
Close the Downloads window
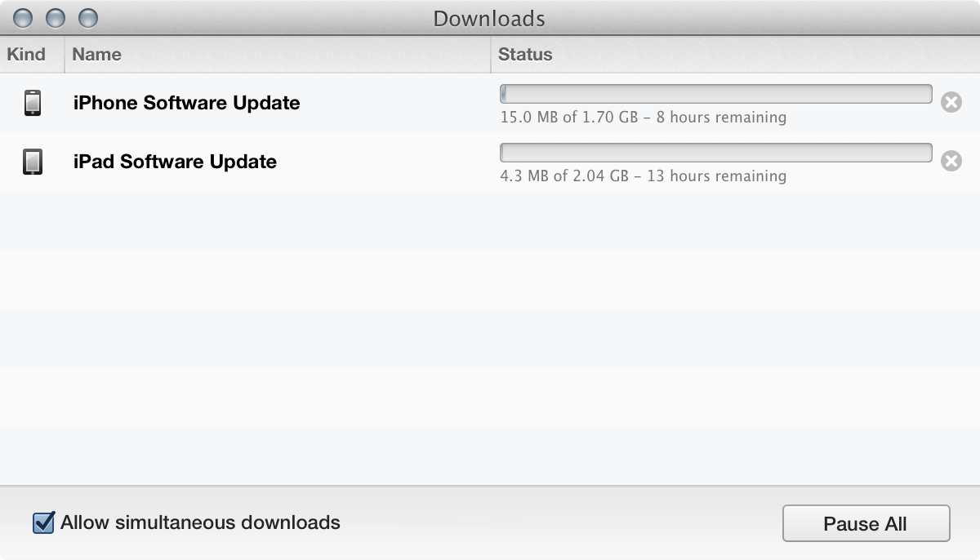pyautogui.click(x=24, y=18)
